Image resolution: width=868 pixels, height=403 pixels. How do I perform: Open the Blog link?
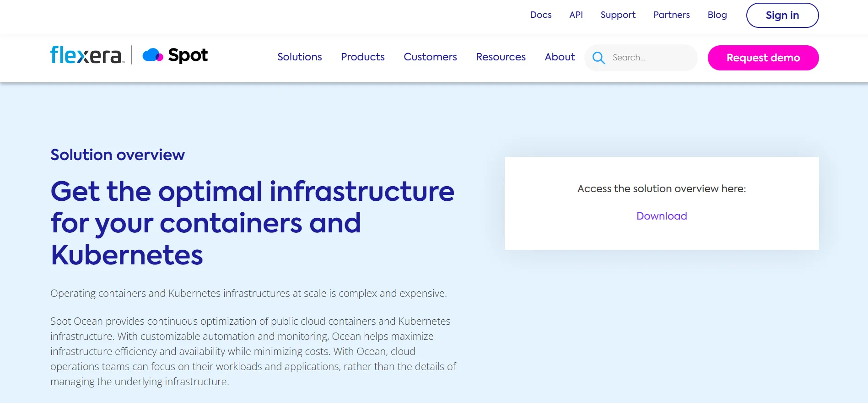pyautogui.click(x=717, y=15)
